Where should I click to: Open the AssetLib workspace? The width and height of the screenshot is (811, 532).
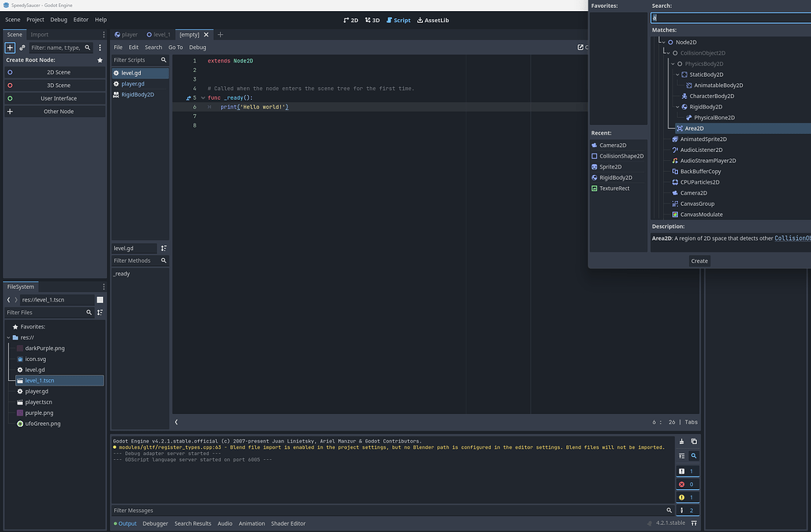tap(432, 20)
